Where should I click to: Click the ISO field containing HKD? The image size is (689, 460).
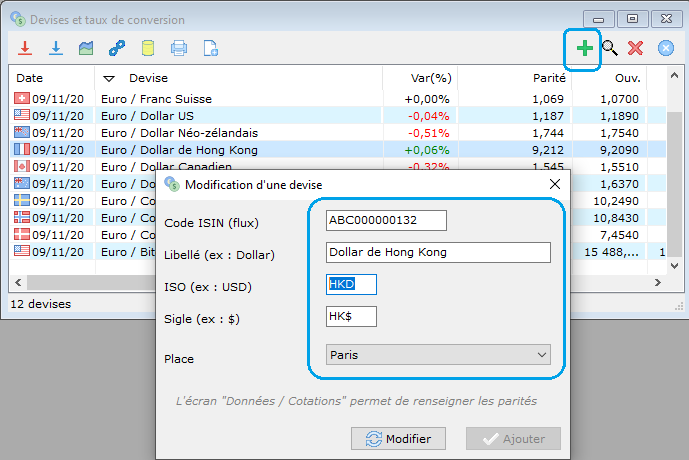pyautogui.click(x=351, y=284)
